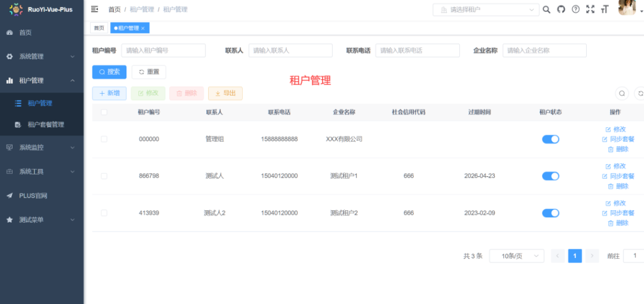Disable tenant status switch for 866798
This screenshot has height=304, width=644.
(x=550, y=176)
